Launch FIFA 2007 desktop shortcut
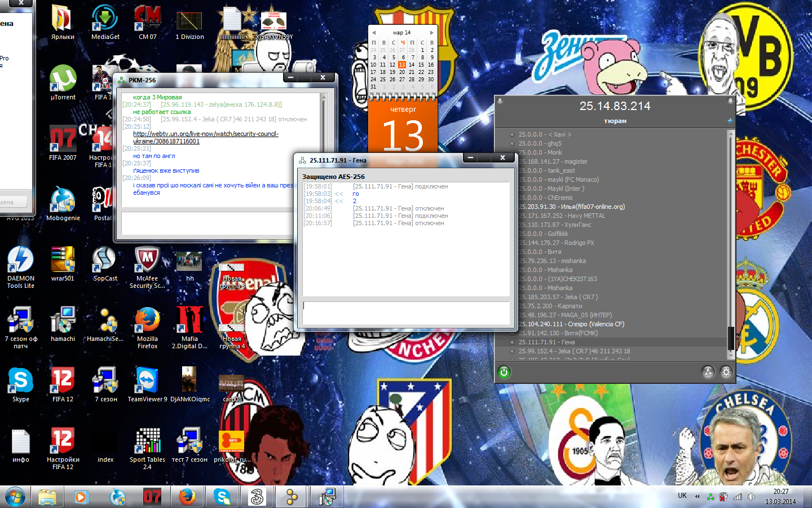Screen dimensions: 812x508 click(x=63, y=143)
